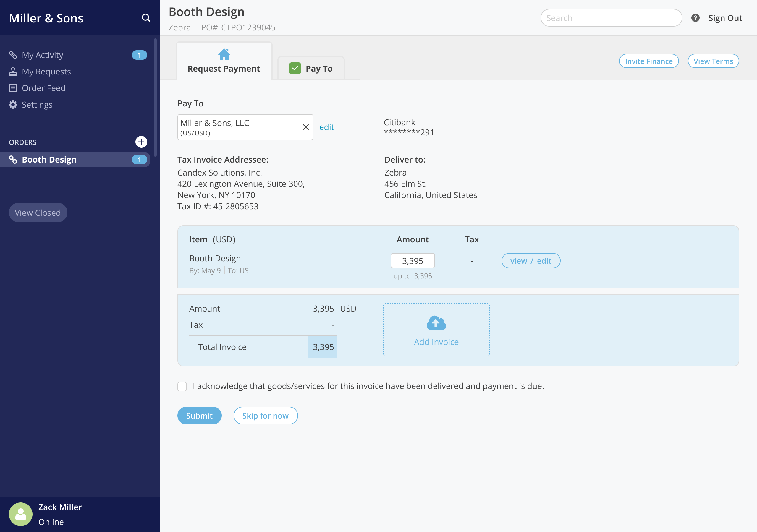Open My Activity in sidebar

(x=42, y=55)
